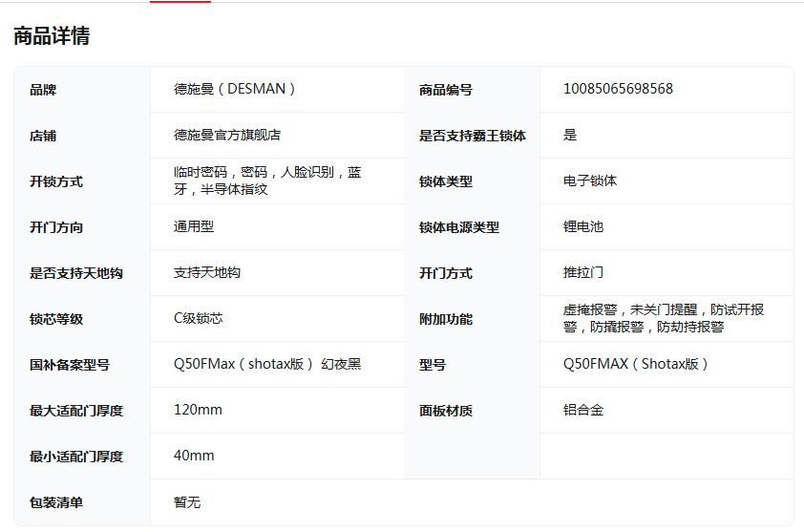This screenshot has width=804, height=532.
Task: Click model value Q50FMAX（Shotax版）
Action: pos(635,364)
